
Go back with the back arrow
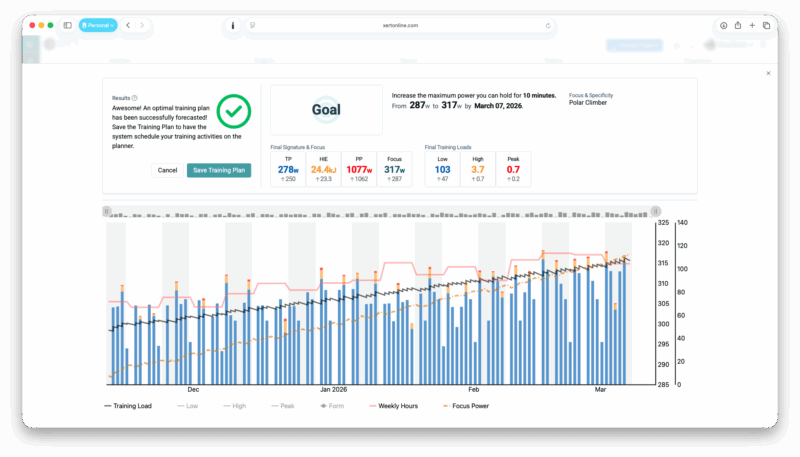[128, 25]
